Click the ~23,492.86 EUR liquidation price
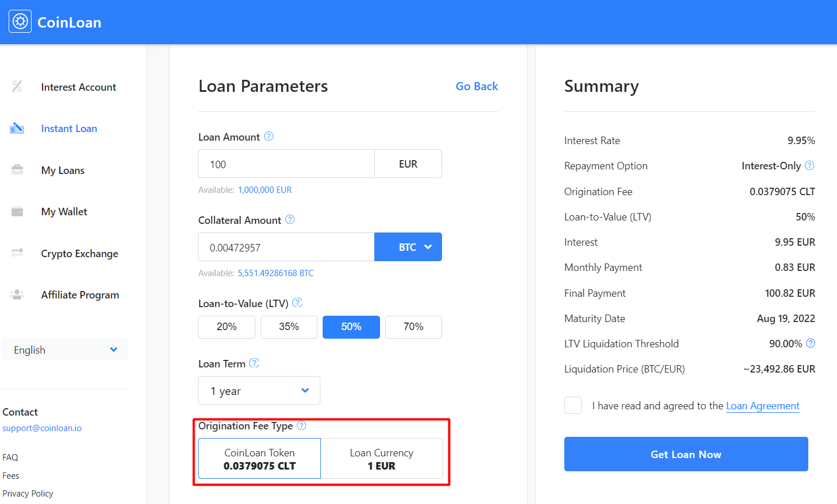Viewport: 837px width, 504px height. tap(779, 369)
